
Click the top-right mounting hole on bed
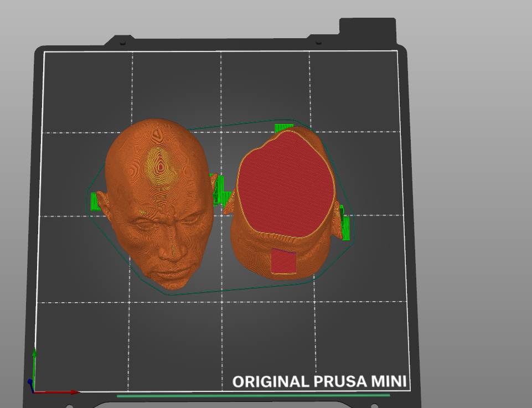(318, 42)
